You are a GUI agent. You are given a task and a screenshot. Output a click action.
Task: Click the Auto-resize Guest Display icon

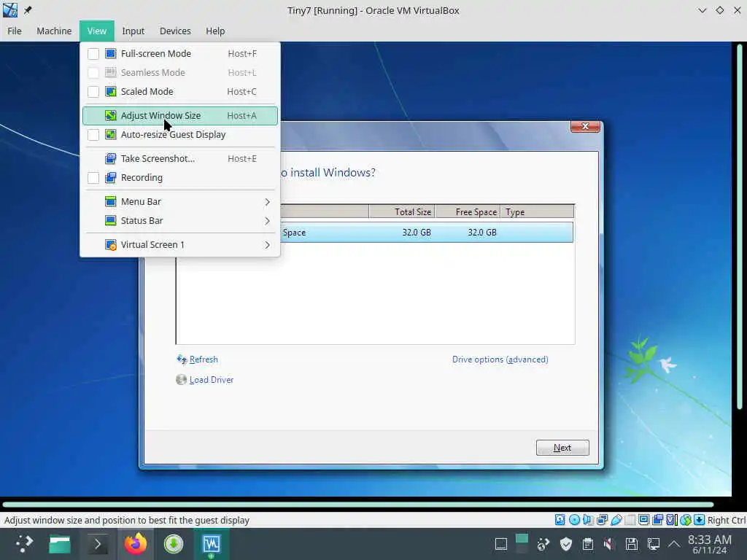tap(111, 135)
